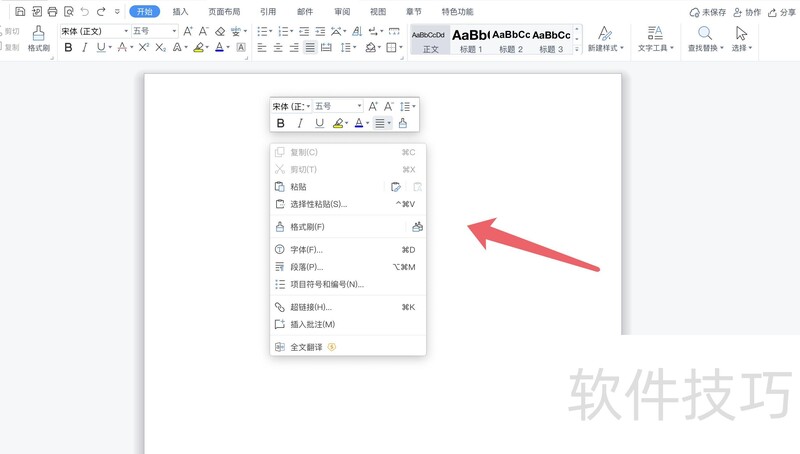
Task: Increase paragraph indent in ribbon
Action: [320, 32]
